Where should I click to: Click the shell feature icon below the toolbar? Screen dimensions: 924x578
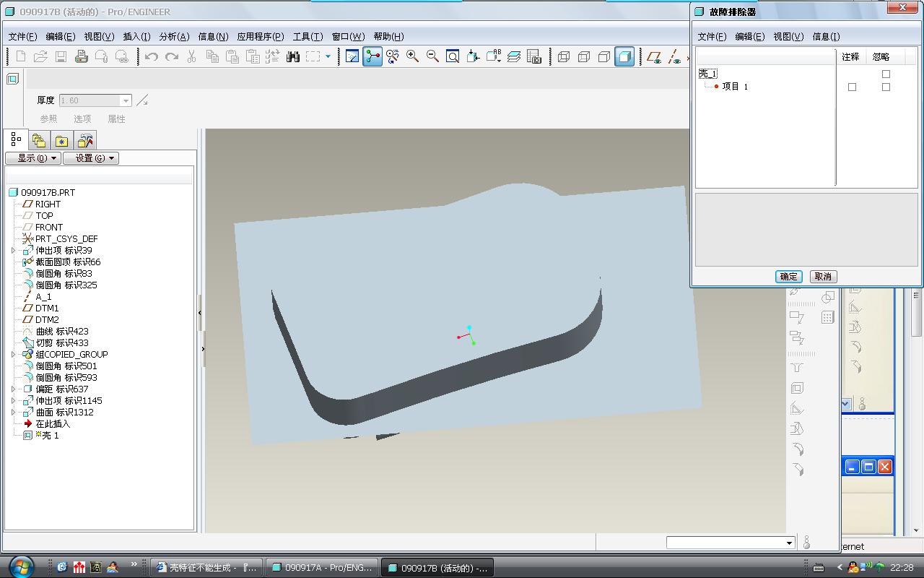tap(13, 79)
